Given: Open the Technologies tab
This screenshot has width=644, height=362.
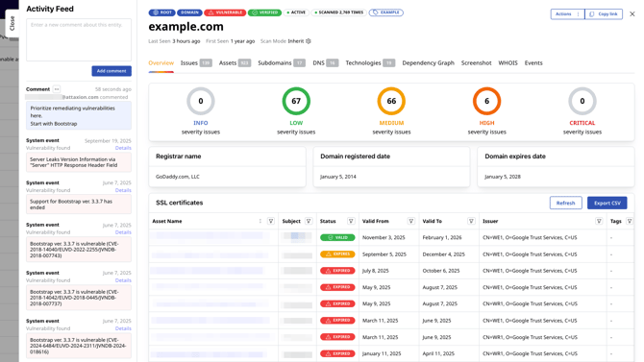Looking at the screenshot, I should point(370,62).
